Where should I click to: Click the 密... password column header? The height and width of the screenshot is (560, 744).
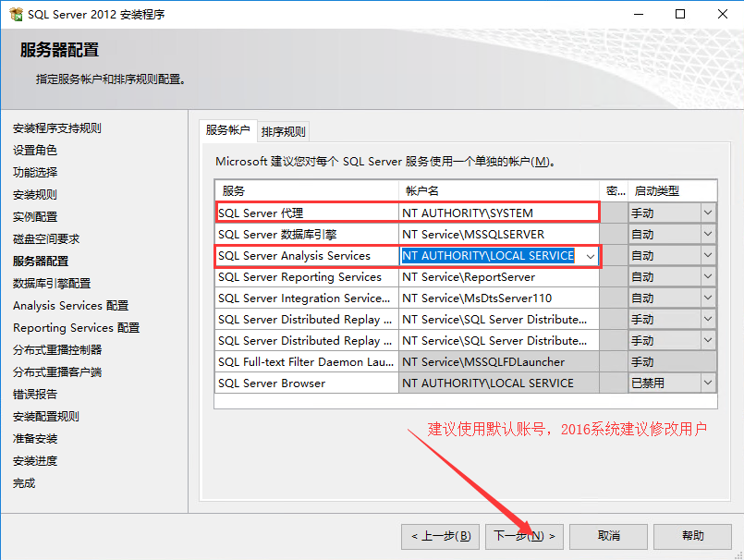pyautogui.click(x=614, y=190)
